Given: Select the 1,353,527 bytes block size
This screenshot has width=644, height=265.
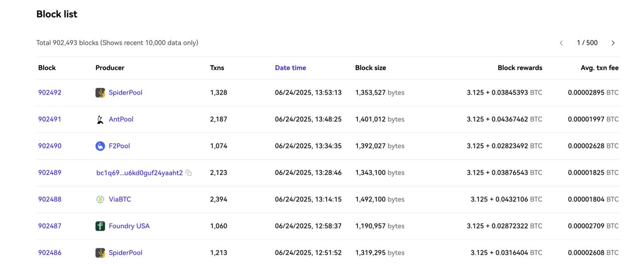Looking at the screenshot, I should click(x=380, y=92).
